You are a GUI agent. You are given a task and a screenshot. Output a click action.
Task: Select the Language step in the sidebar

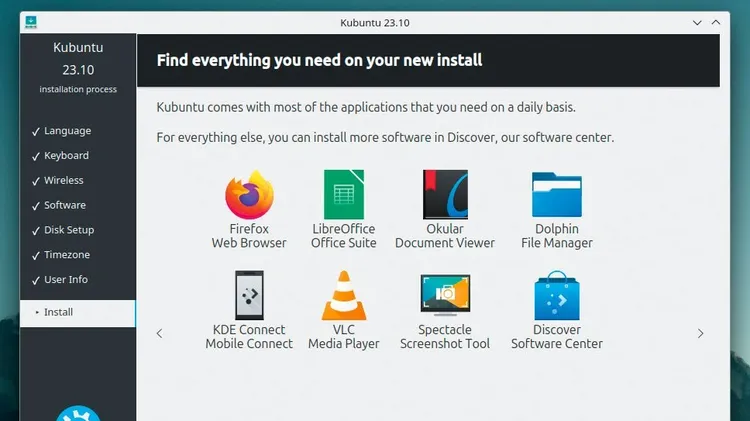click(67, 131)
